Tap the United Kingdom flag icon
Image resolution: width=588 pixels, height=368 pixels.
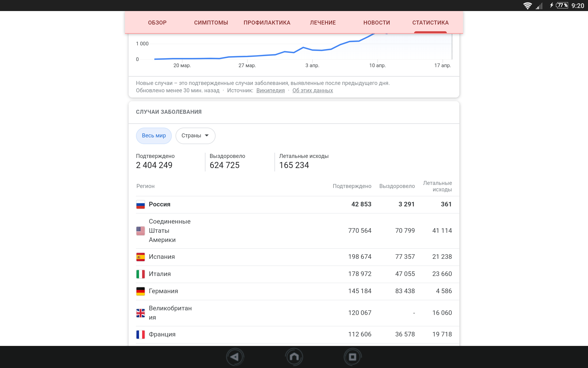pos(141,313)
